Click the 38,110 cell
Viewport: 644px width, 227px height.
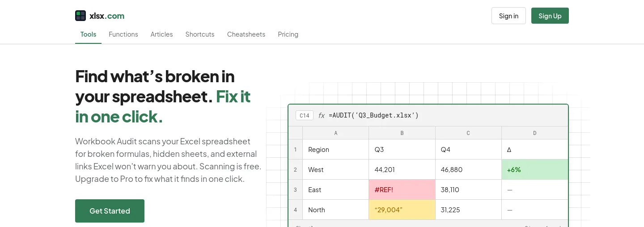468,189
